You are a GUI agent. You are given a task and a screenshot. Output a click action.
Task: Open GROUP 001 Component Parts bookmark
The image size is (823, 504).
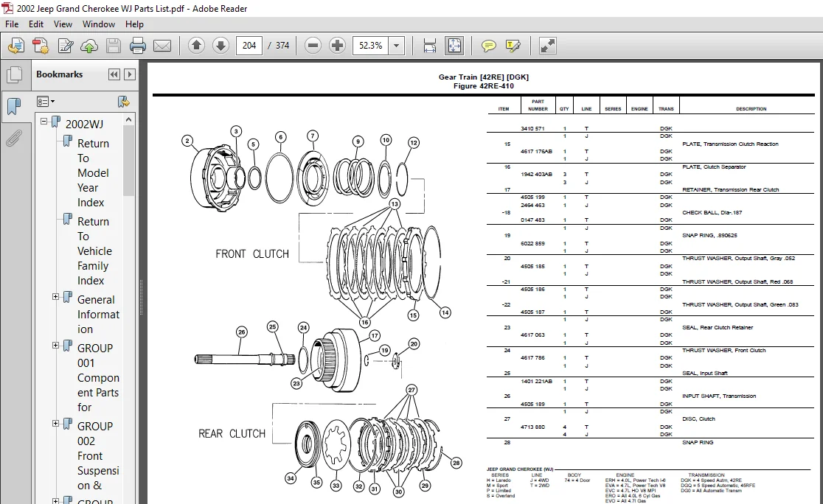pos(98,377)
